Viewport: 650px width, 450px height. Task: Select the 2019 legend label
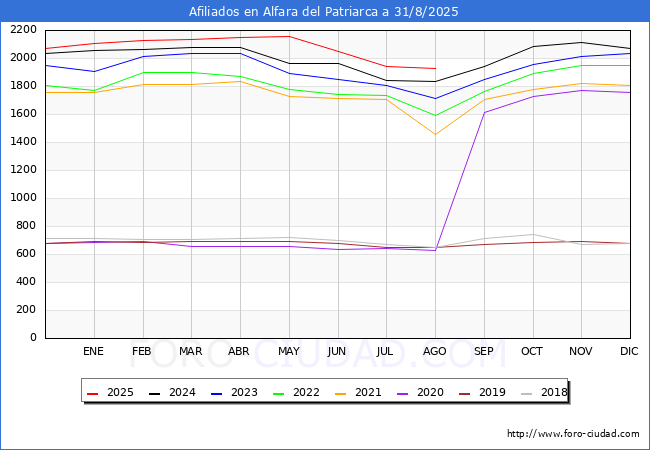pos(489,393)
